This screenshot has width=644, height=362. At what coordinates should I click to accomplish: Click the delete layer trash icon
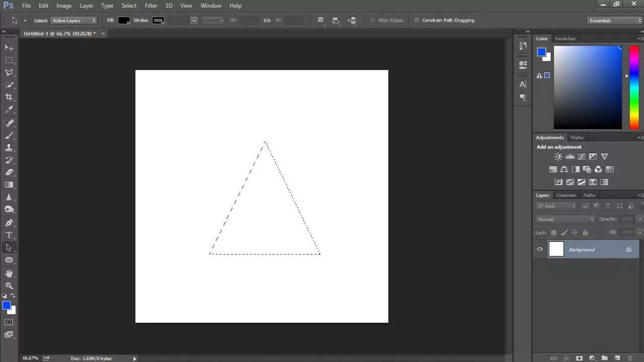pos(630,358)
